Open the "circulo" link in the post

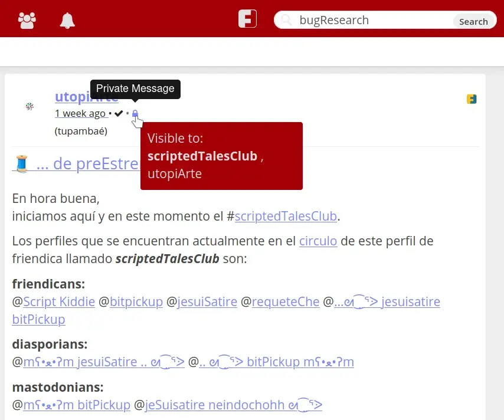[x=318, y=241]
